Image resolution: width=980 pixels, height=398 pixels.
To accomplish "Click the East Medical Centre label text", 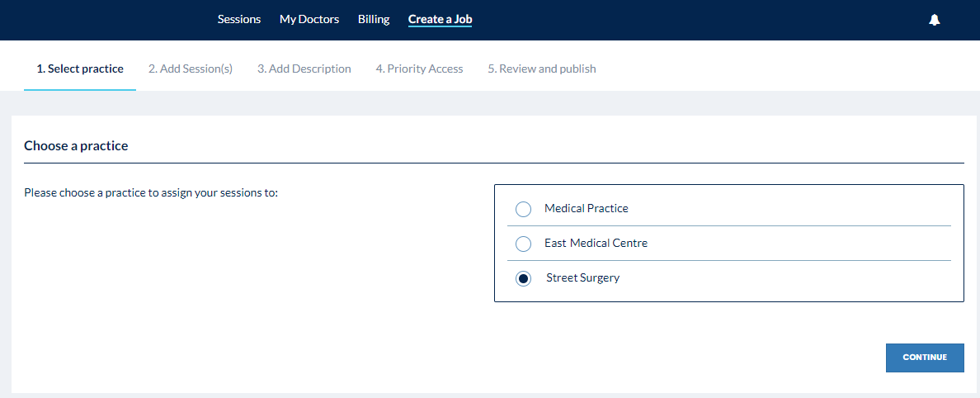I will tap(596, 243).
